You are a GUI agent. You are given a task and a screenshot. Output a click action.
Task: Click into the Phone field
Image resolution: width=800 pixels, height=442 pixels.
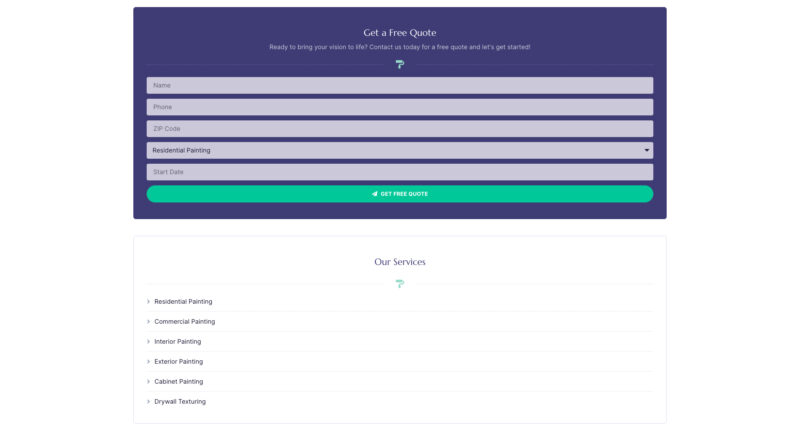pos(399,107)
